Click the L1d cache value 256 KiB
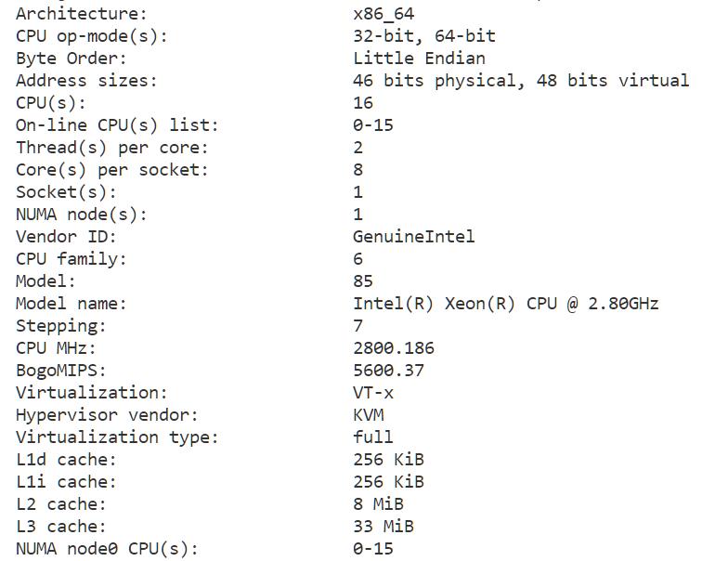 (388, 459)
